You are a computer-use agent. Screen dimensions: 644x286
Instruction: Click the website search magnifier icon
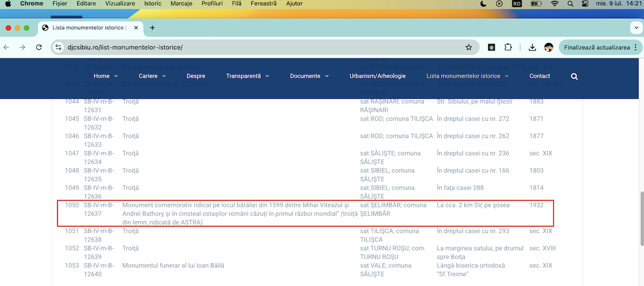(574, 76)
